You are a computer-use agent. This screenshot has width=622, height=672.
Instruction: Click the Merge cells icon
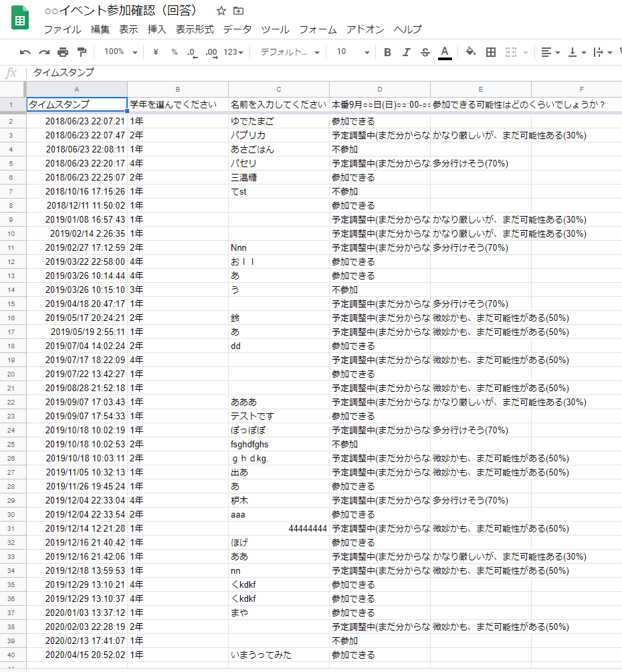510,52
